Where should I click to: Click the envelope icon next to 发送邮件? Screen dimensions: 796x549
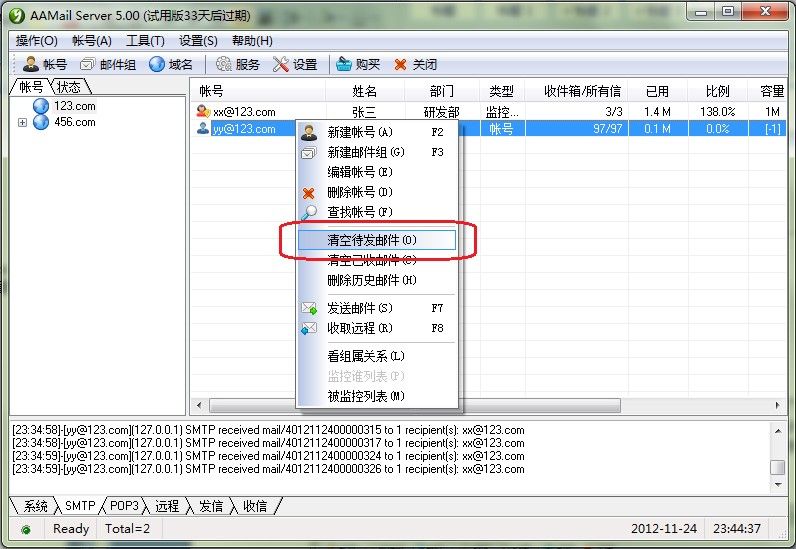pyautogui.click(x=309, y=308)
